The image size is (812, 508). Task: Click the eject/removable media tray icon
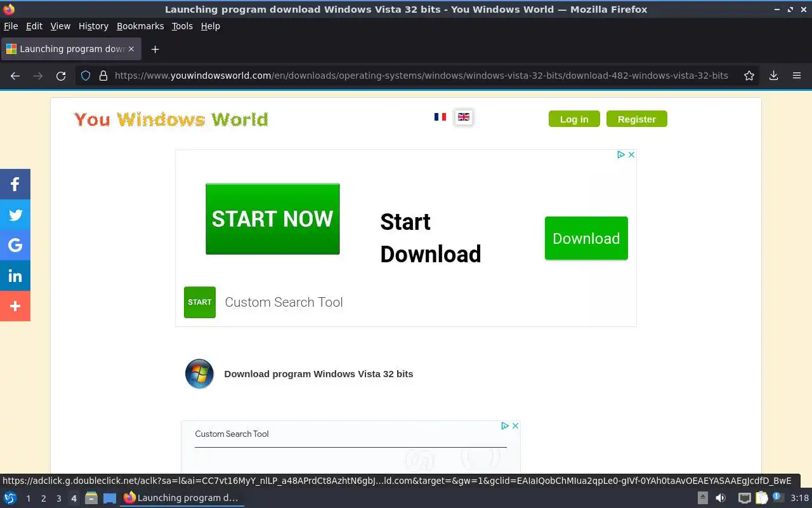703,498
